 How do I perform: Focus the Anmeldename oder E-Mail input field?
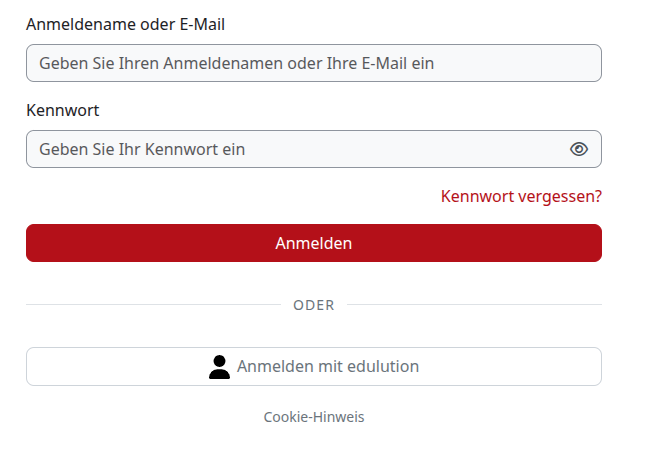click(314, 63)
